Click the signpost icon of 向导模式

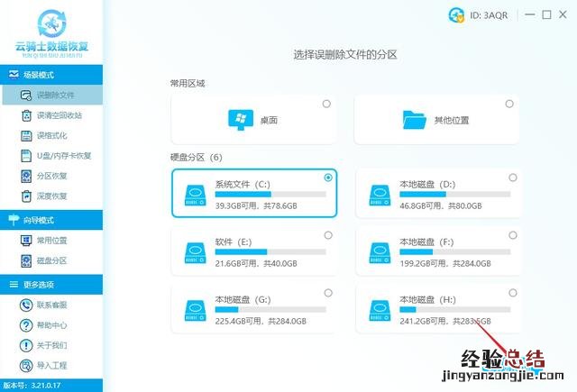pos(14,220)
